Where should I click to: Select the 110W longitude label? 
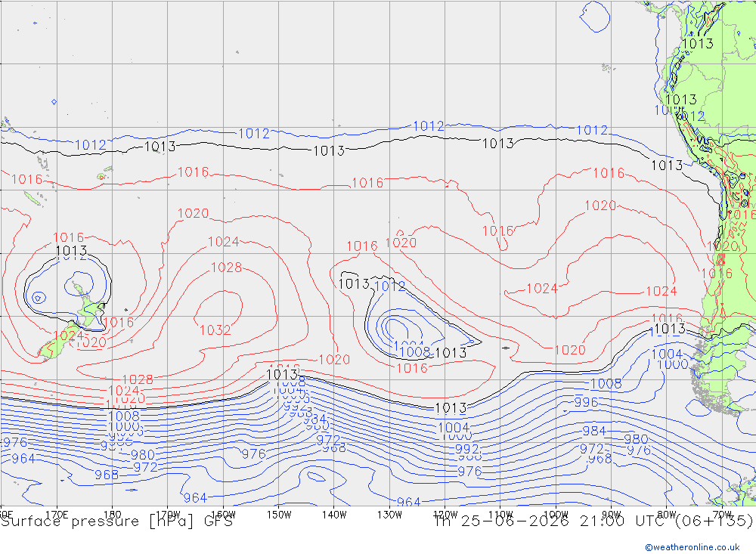click(500, 515)
